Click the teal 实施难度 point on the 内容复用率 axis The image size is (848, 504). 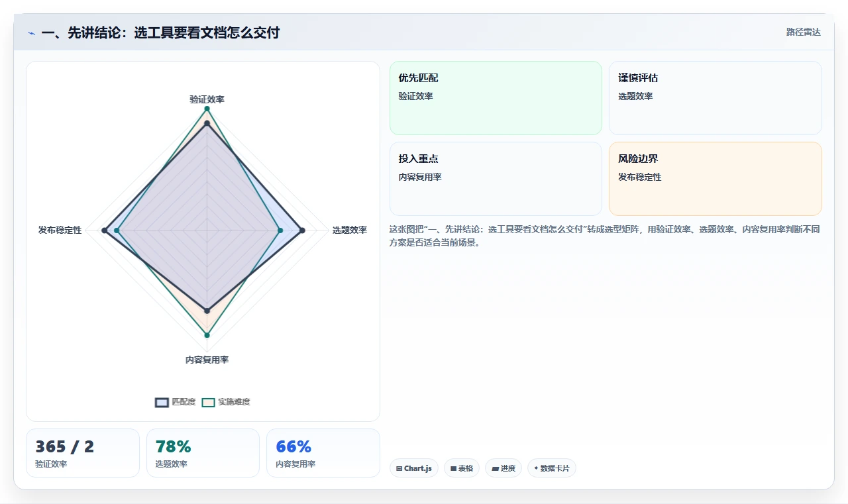pos(207,335)
